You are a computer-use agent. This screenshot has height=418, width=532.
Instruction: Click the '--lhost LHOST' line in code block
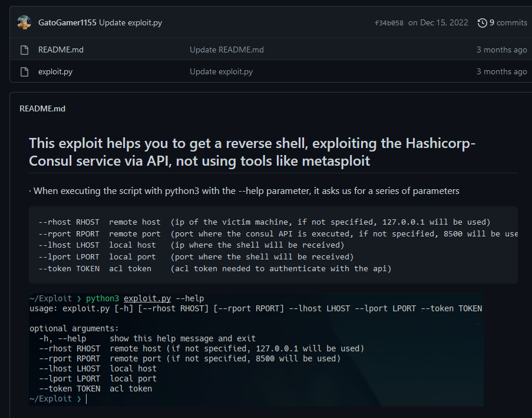click(x=191, y=245)
